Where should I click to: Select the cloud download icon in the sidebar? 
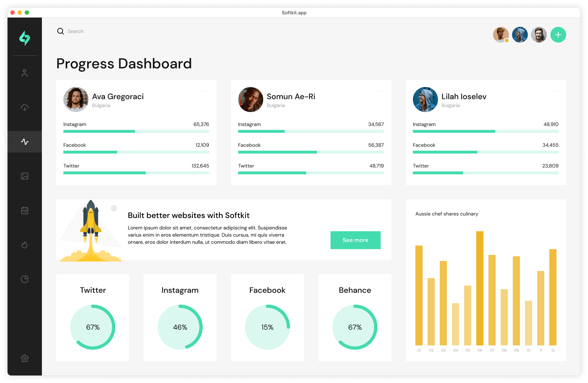click(24, 107)
